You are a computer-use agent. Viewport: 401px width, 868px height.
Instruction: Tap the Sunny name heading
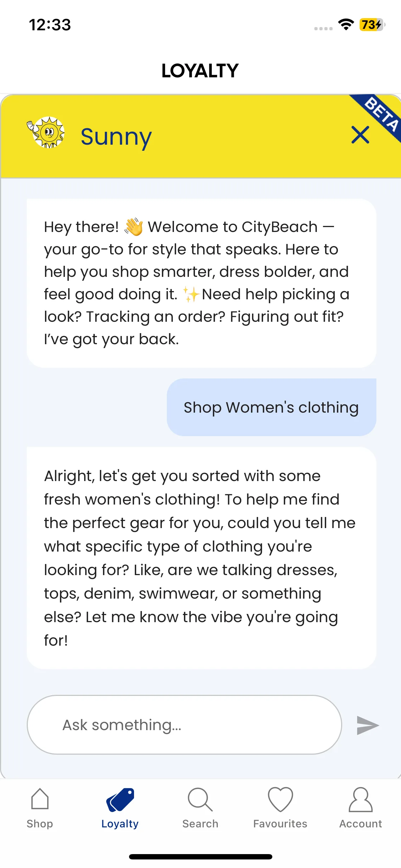[116, 137]
